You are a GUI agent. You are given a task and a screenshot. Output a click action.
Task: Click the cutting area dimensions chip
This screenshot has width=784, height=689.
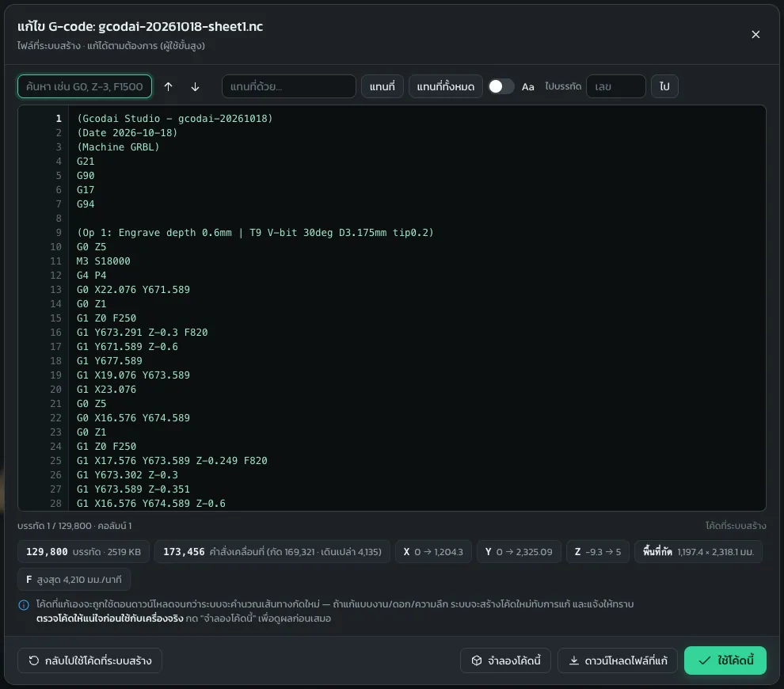[698, 551]
